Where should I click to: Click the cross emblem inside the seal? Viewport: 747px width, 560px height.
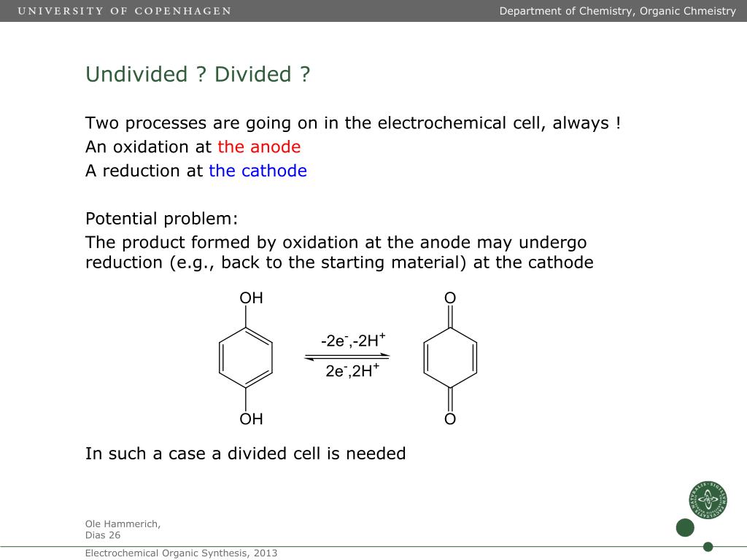(707, 501)
